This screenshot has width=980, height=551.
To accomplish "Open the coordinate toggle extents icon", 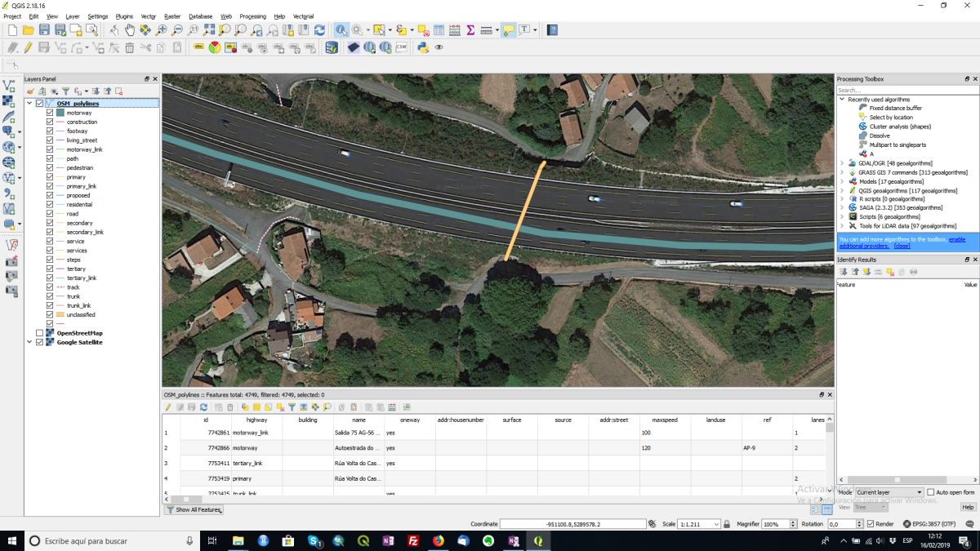I will (653, 524).
